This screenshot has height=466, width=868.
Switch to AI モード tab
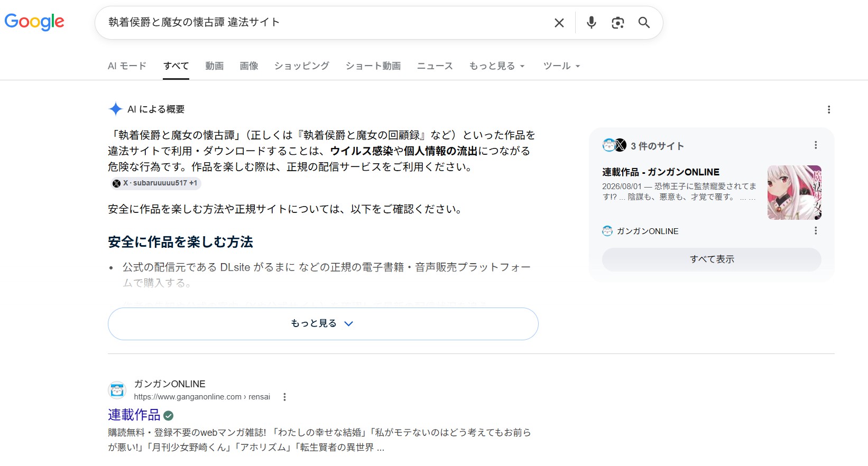(x=127, y=66)
